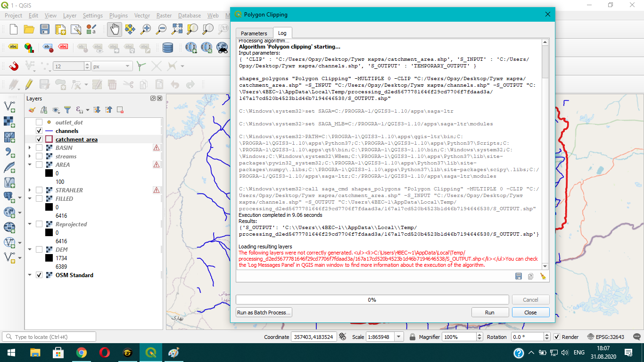The height and width of the screenshot is (362, 644).
Task: Click the progress bar showing 0%
Action: point(372,300)
